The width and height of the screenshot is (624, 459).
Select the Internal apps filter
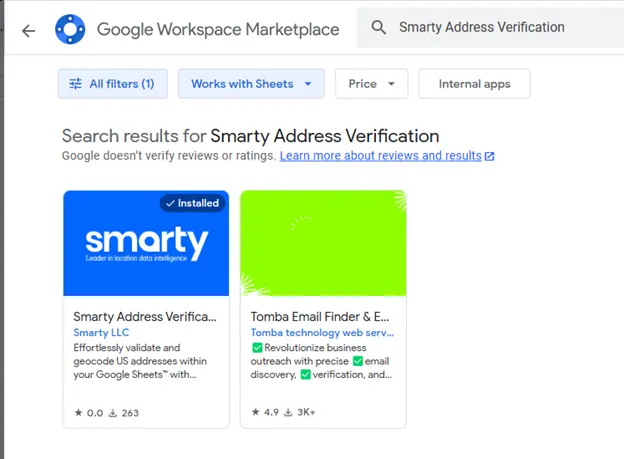(x=474, y=84)
